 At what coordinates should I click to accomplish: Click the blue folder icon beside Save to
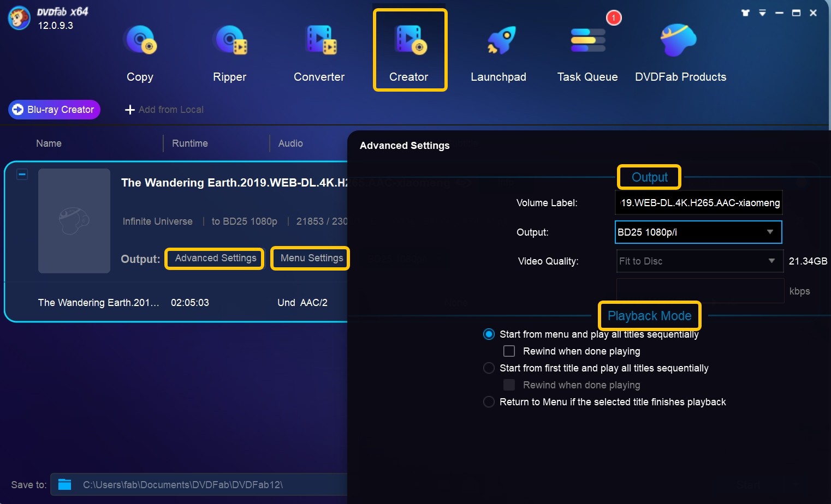[x=65, y=484]
